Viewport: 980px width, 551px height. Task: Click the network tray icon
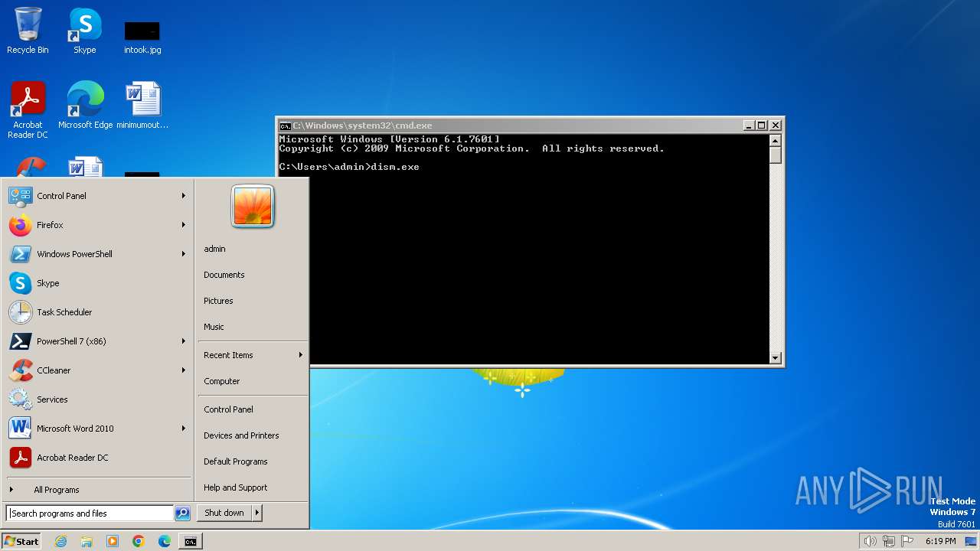click(889, 541)
